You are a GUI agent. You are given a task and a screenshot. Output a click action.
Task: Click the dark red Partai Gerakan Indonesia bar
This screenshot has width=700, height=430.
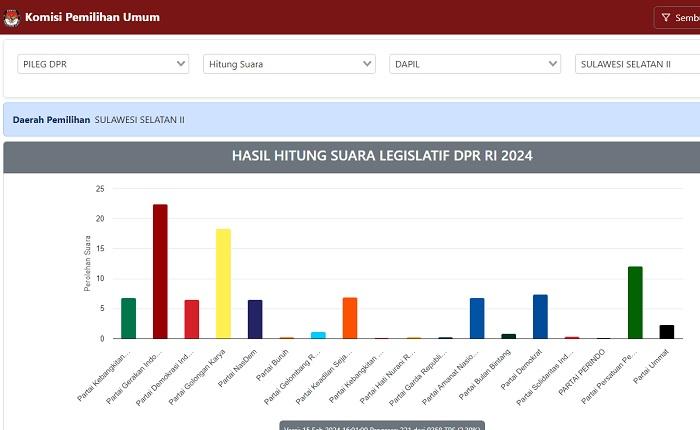160,271
